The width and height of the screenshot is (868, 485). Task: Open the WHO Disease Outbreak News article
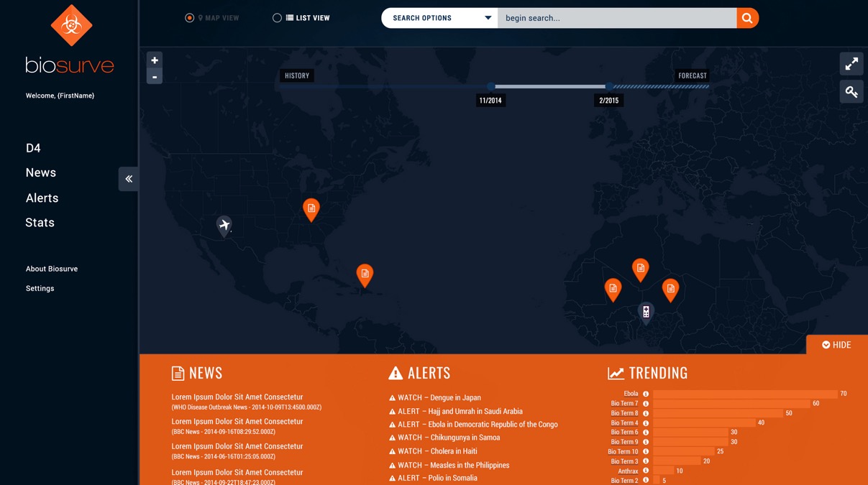coord(247,402)
